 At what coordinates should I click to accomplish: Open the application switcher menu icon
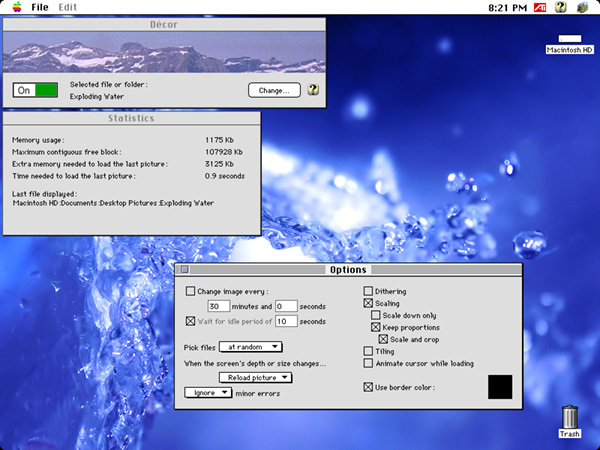[586, 7]
